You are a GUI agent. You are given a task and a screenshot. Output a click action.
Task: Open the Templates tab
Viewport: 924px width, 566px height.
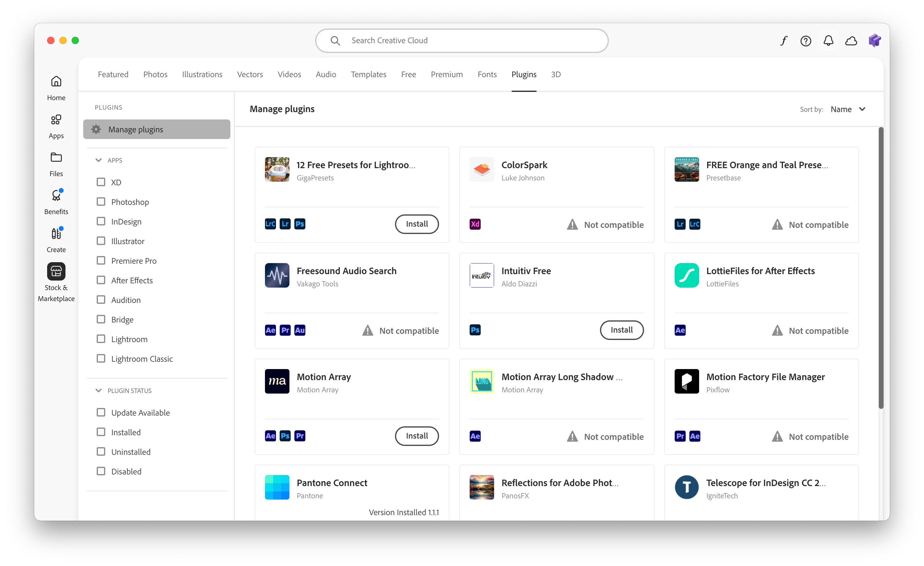[368, 74]
